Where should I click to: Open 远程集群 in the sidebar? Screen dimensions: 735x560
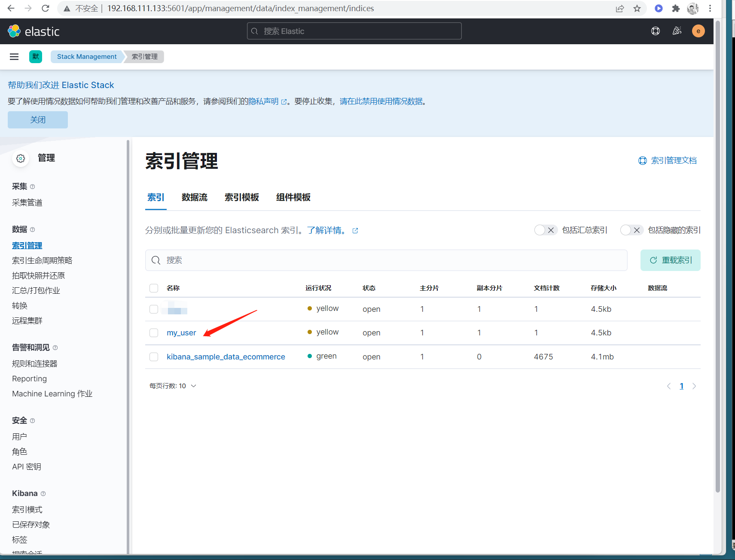coord(27,321)
